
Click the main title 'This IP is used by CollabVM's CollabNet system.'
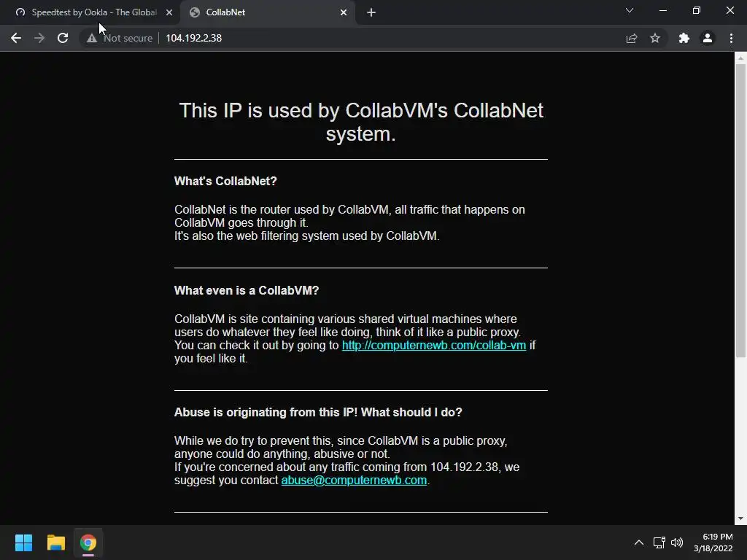[x=361, y=122]
